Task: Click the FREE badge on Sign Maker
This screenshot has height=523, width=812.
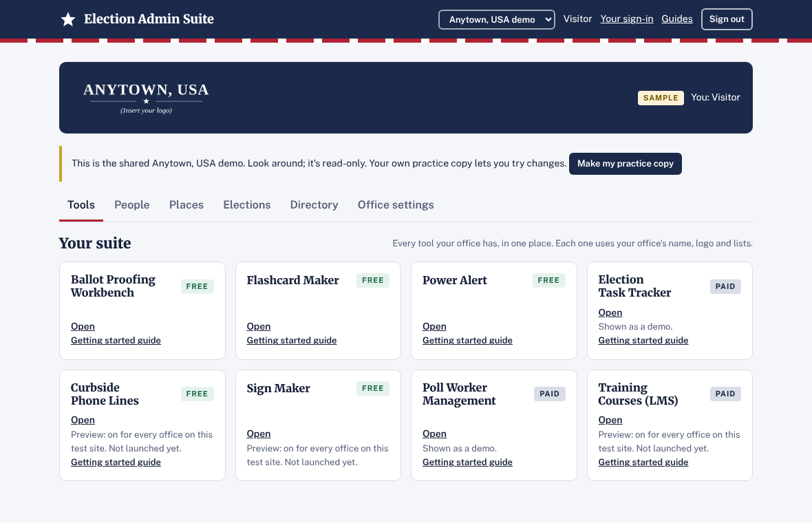Action: pyautogui.click(x=373, y=388)
